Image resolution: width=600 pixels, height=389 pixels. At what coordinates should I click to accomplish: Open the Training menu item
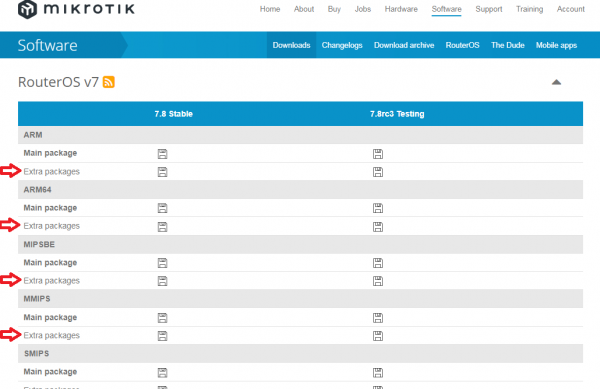point(529,9)
